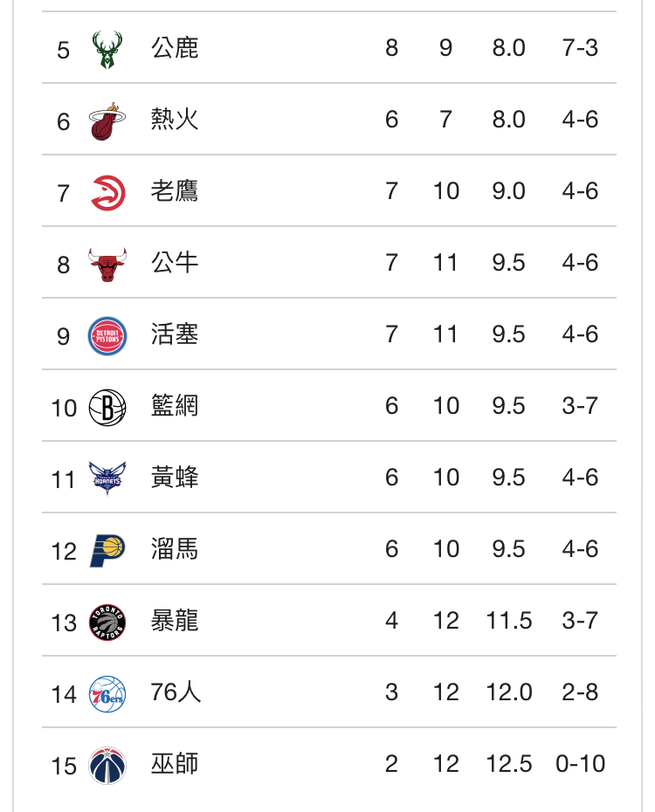The image size is (655, 812).
Task: Click the Milwaukee Bucks deer logo
Action: 107,50
